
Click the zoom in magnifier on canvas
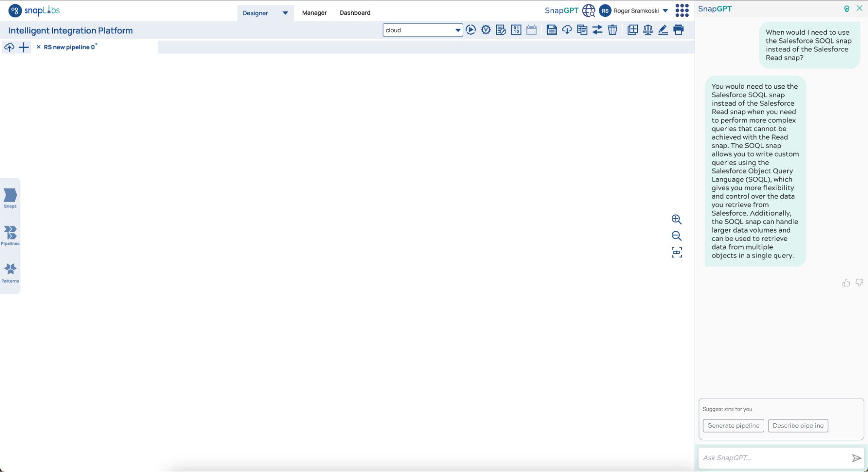(676, 219)
